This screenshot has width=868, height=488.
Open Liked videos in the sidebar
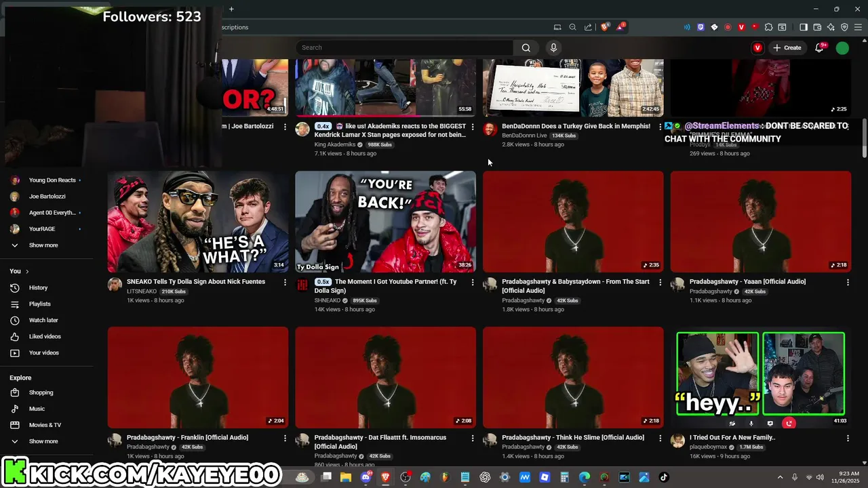coord(45,336)
